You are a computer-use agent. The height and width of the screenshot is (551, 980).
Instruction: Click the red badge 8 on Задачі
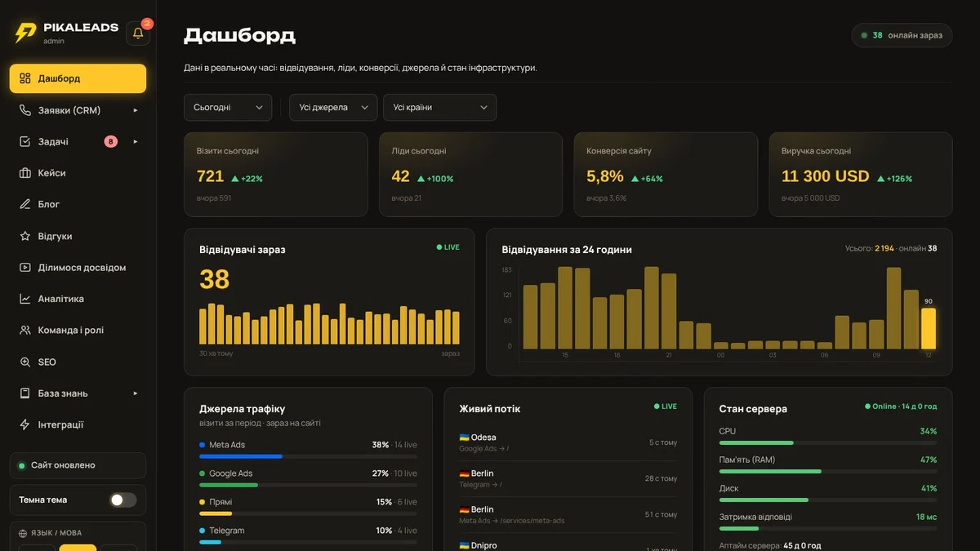(110, 142)
